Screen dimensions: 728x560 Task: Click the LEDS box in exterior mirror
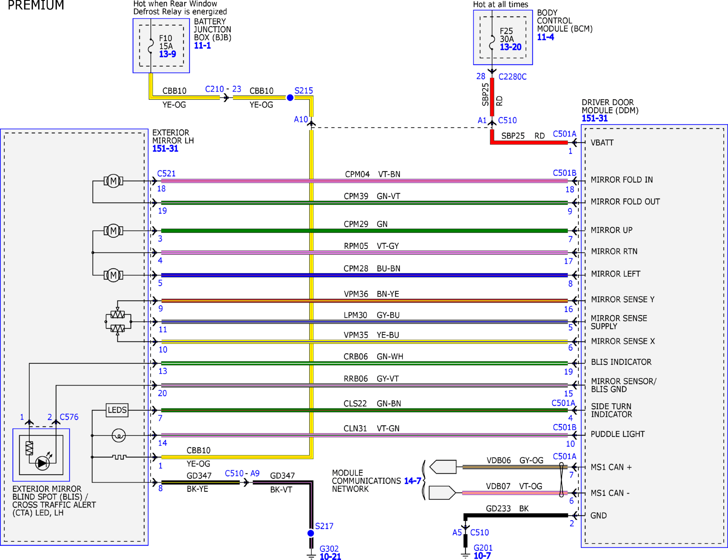click(x=117, y=410)
